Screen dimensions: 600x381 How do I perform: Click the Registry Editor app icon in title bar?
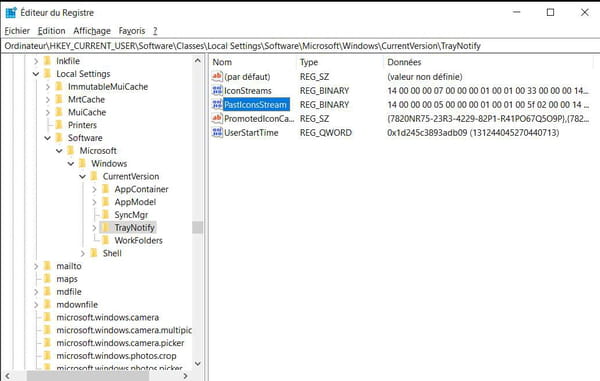(x=11, y=13)
